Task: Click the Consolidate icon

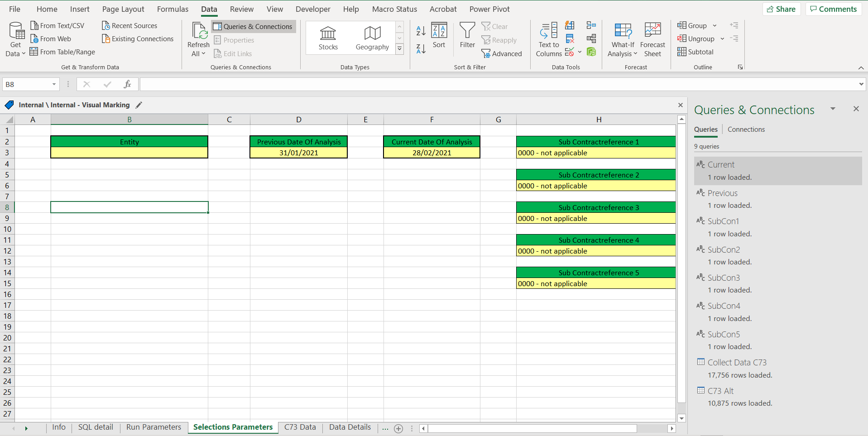Action: click(591, 25)
